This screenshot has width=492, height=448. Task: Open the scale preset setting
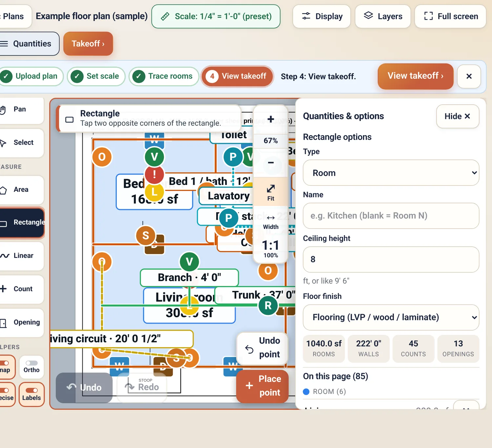pos(216,16)
